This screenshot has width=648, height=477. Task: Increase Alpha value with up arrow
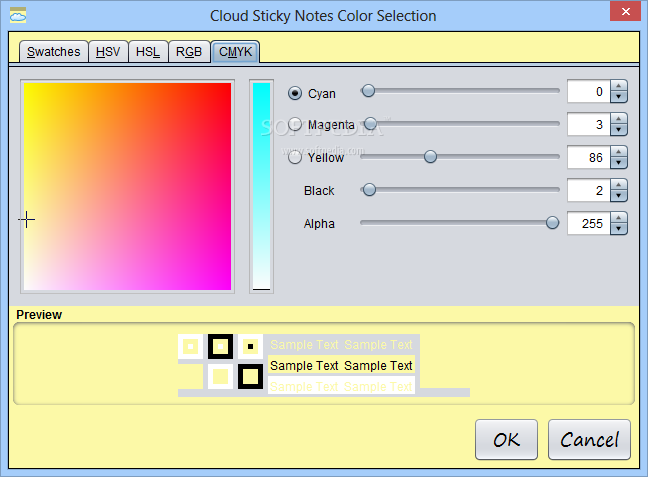click(619, 218)
